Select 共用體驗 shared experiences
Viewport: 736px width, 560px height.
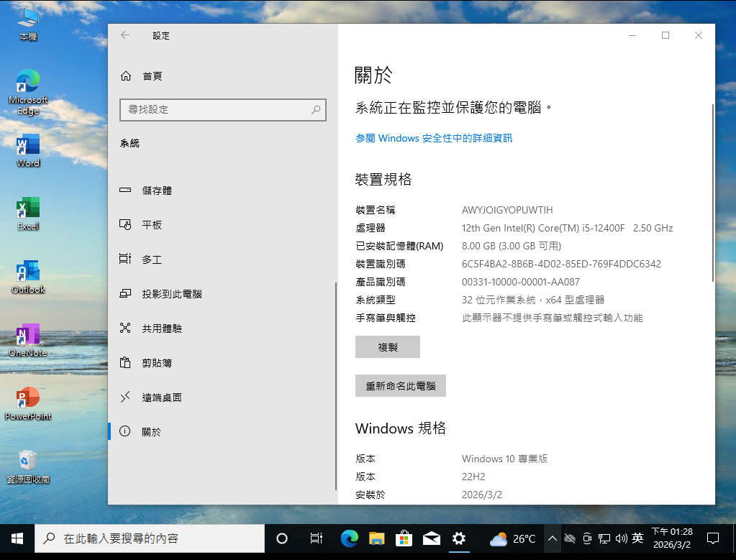click(222, 329)
